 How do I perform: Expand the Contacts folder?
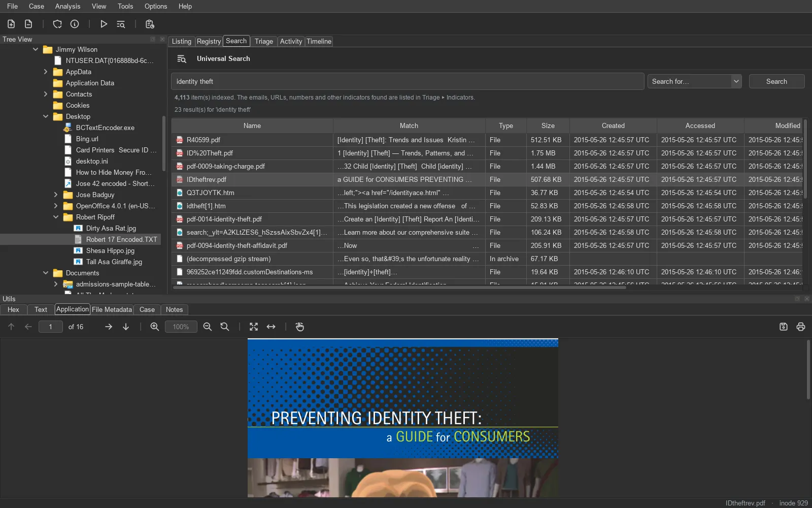point(46,94)
